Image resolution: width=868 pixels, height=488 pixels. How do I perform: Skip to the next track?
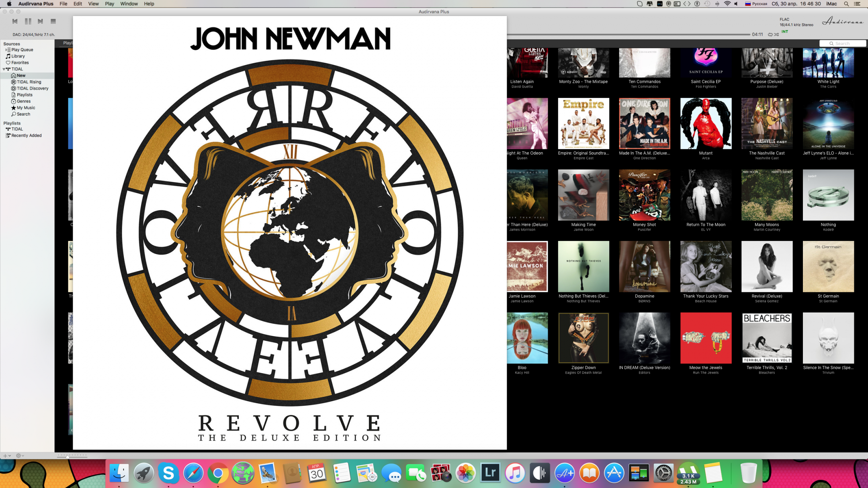40,21
